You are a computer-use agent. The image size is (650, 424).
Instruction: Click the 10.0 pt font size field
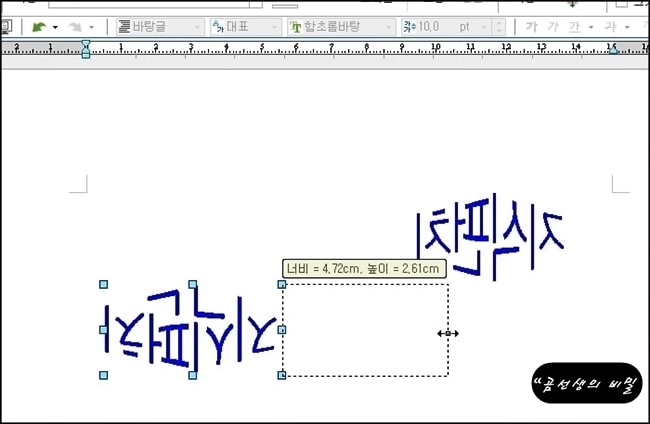(446, 27)
